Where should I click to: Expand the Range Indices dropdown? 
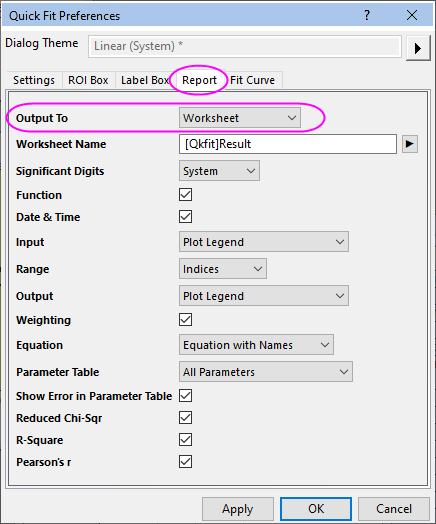[x=223, y=269]
